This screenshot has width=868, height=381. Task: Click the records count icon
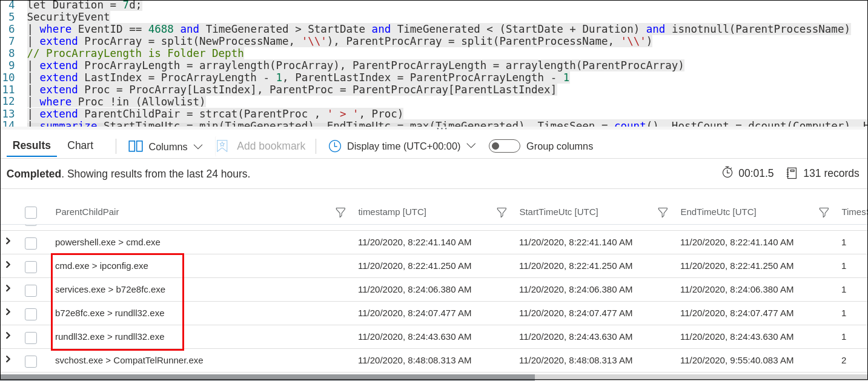click(x=792, y=173)
